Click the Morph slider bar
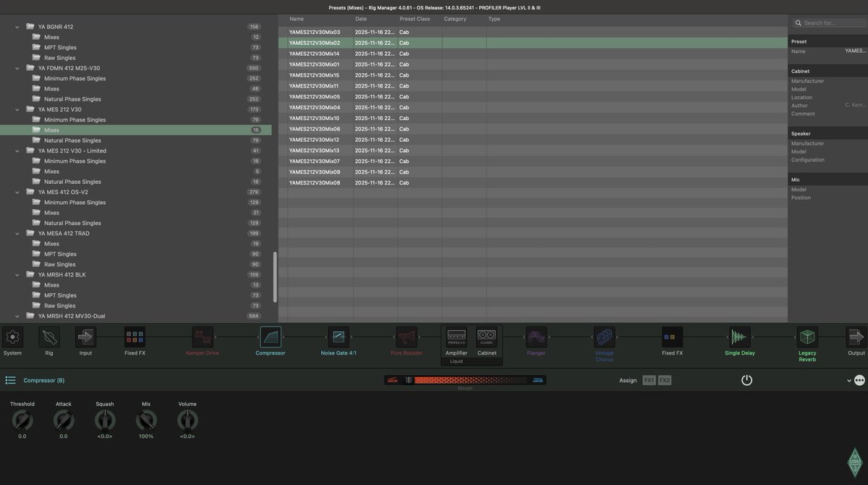Viewport: 868px width, 485px height. pos(465,380)
